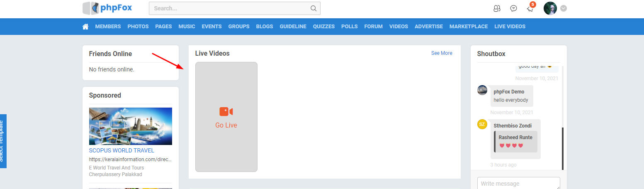
Task: Click the Sponsored heading
Action: click(x=105, y=95)
